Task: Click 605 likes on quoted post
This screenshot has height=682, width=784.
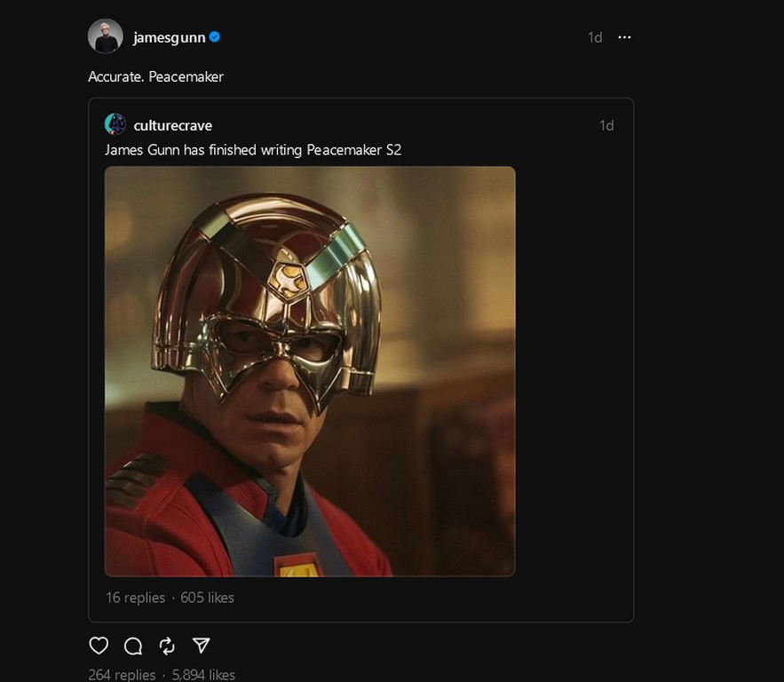Action: click(x=208, y=598)
